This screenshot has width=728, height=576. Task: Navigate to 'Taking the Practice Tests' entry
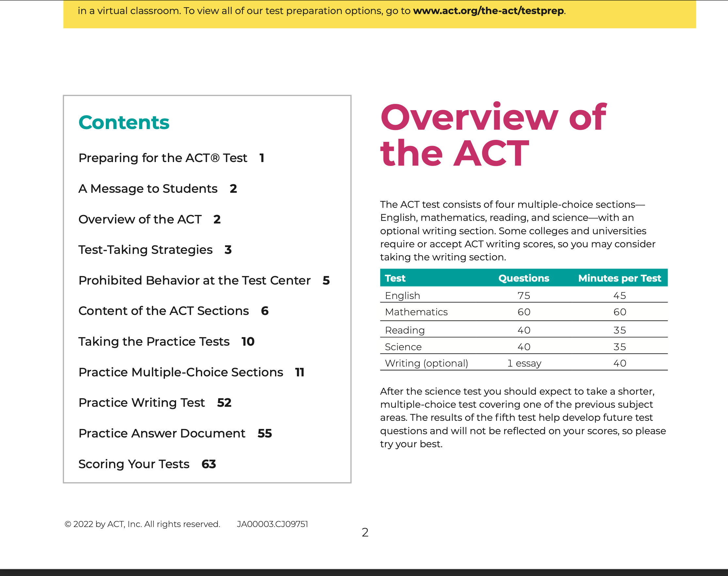[x=154, y=342]
